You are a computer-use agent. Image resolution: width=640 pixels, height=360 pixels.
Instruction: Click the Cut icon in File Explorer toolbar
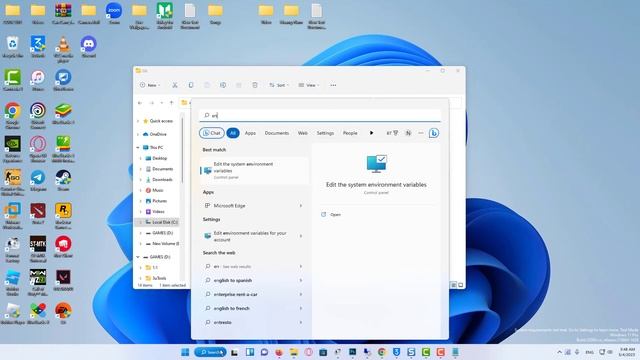(x=175, y=85)
